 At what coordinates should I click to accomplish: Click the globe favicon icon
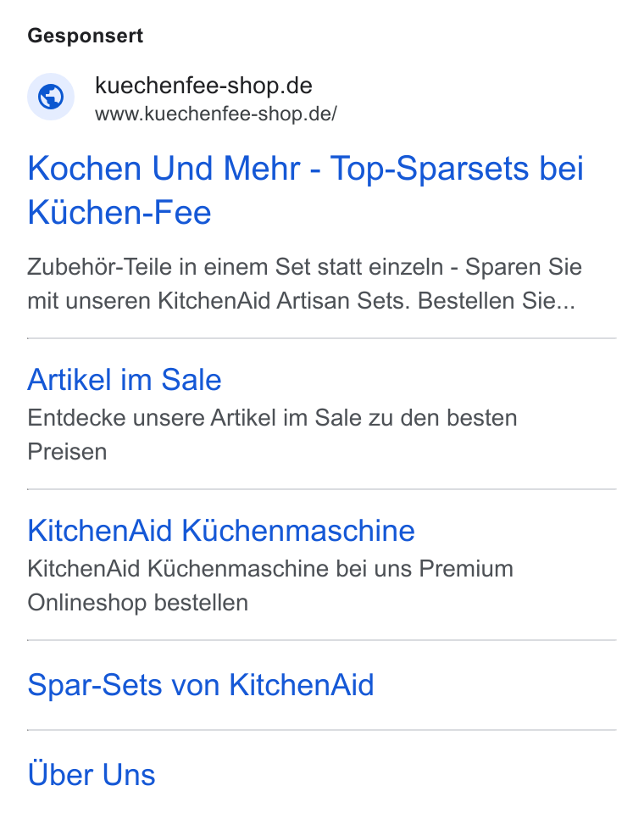[x=51, y=97]
